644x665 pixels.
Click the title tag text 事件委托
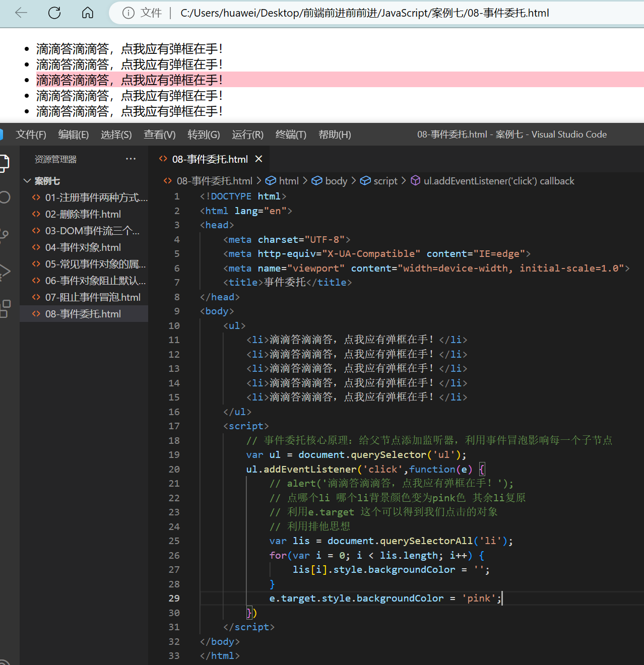(285, 282)
